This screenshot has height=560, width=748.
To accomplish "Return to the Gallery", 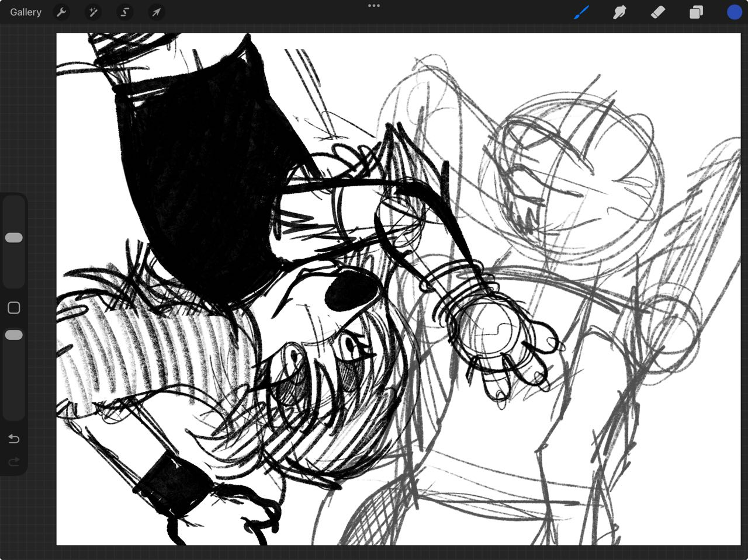I will click(x=26, y=12).
